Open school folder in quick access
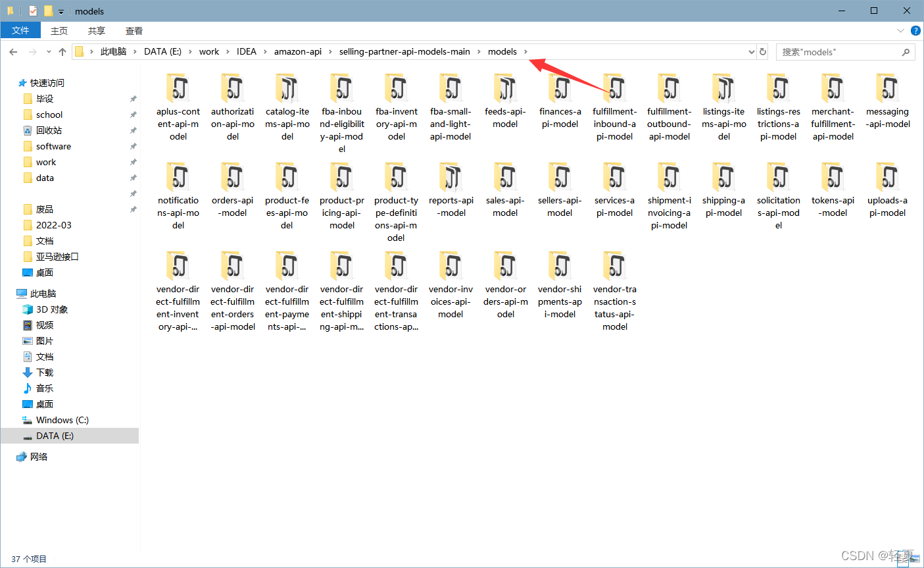 point(49,115)
